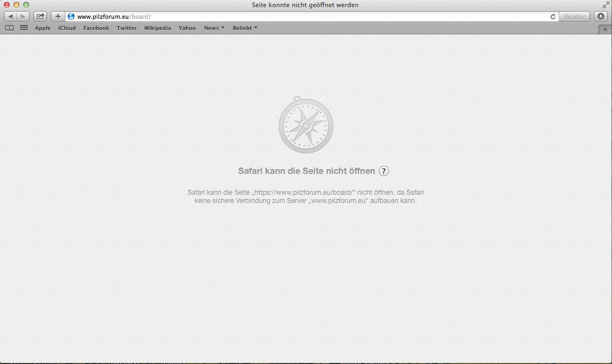Open the Yahoo bookmark
This screenshot has width=612, height=364.
(187, 28)
